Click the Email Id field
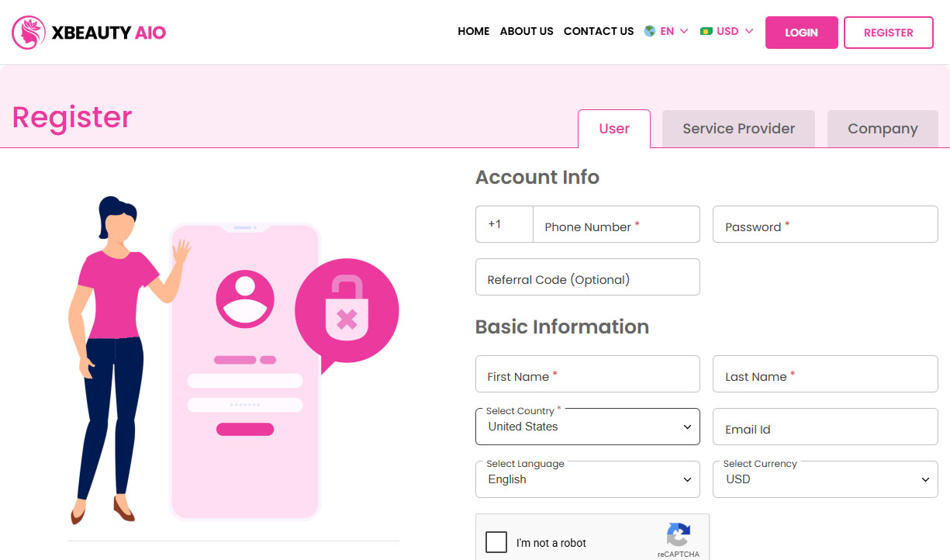950x560 pixels. coord(824,428)
